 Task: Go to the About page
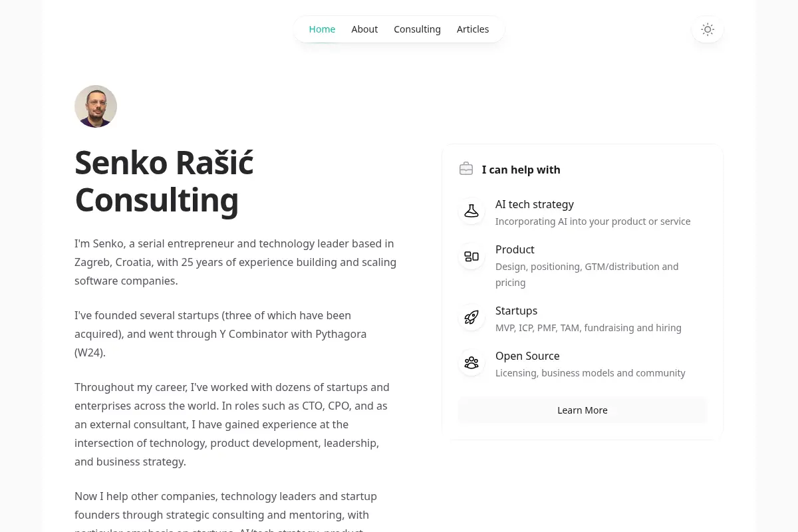click(364, 29)
